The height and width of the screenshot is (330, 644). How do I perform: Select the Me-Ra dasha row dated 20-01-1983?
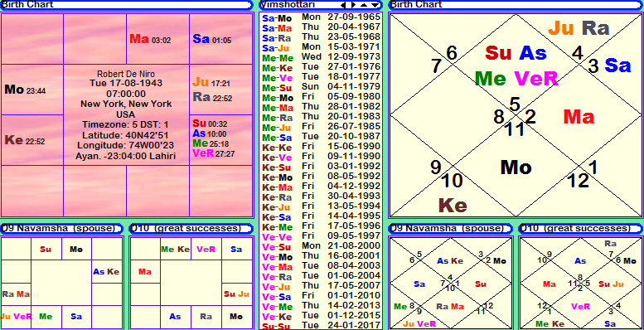[x=321, y=117]
